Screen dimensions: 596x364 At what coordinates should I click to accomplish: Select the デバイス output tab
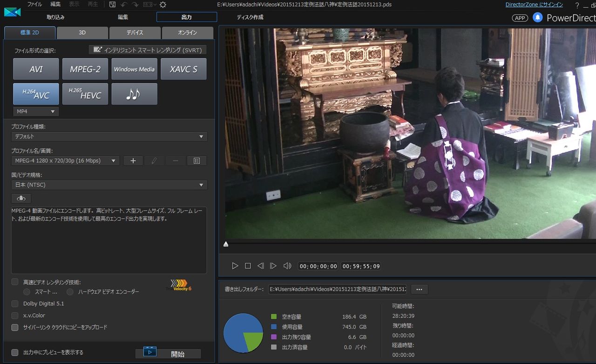(x=135, y=33)
